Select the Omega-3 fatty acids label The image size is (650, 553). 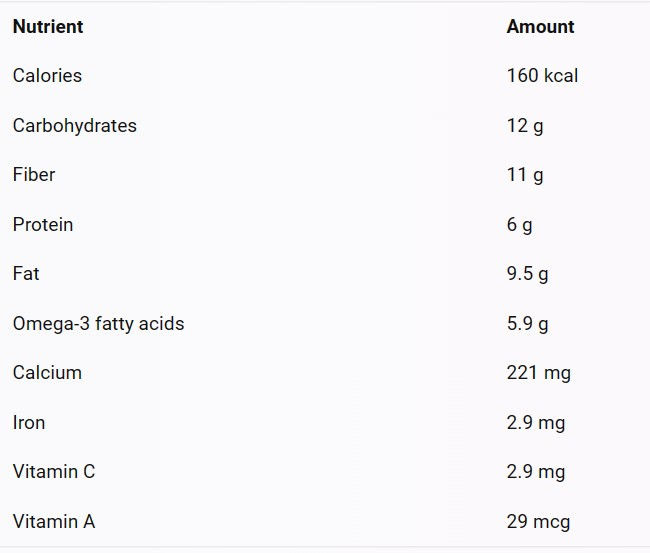click(99, 323)
